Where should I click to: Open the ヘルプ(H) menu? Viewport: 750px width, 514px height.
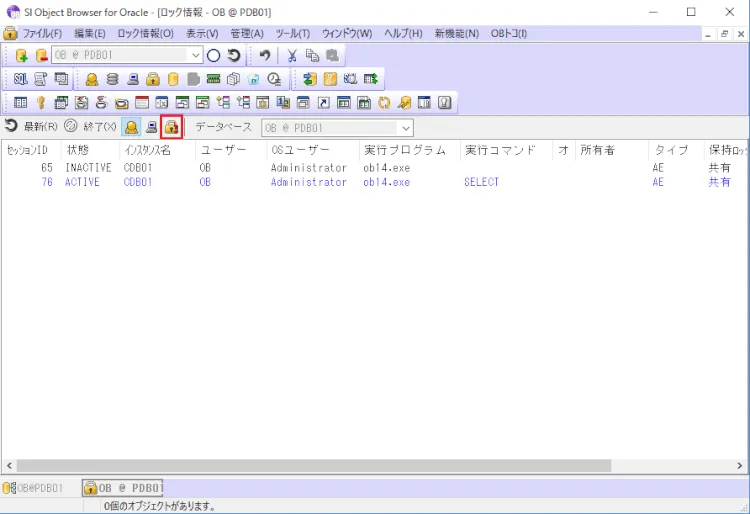[x=403, y=33]
